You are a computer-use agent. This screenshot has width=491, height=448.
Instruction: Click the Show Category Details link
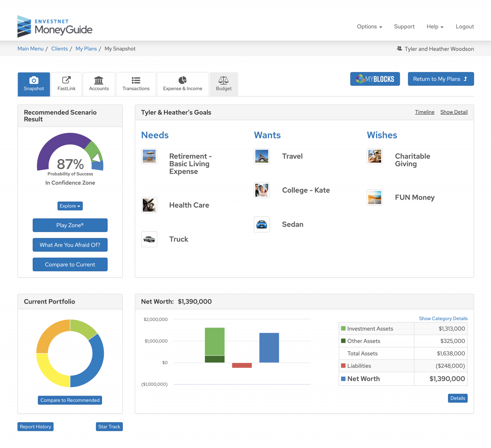coord(443,318)
